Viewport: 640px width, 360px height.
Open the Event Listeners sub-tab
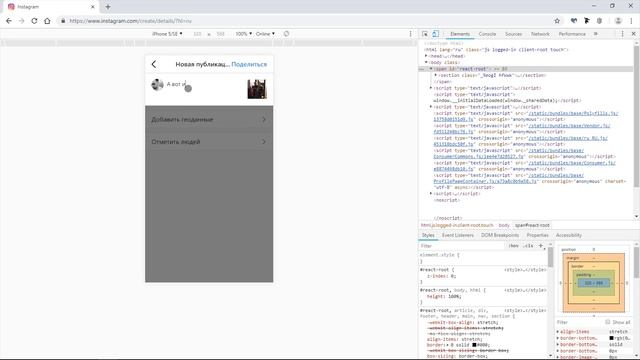(x=458, y=235)
